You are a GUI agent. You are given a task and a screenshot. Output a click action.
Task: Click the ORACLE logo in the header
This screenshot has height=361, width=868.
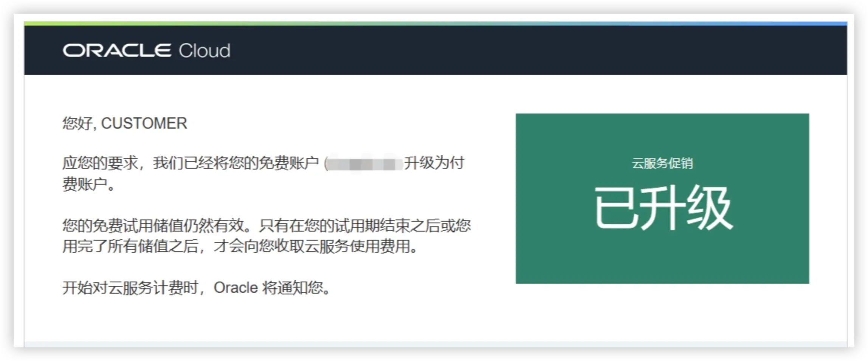(117, 51)
